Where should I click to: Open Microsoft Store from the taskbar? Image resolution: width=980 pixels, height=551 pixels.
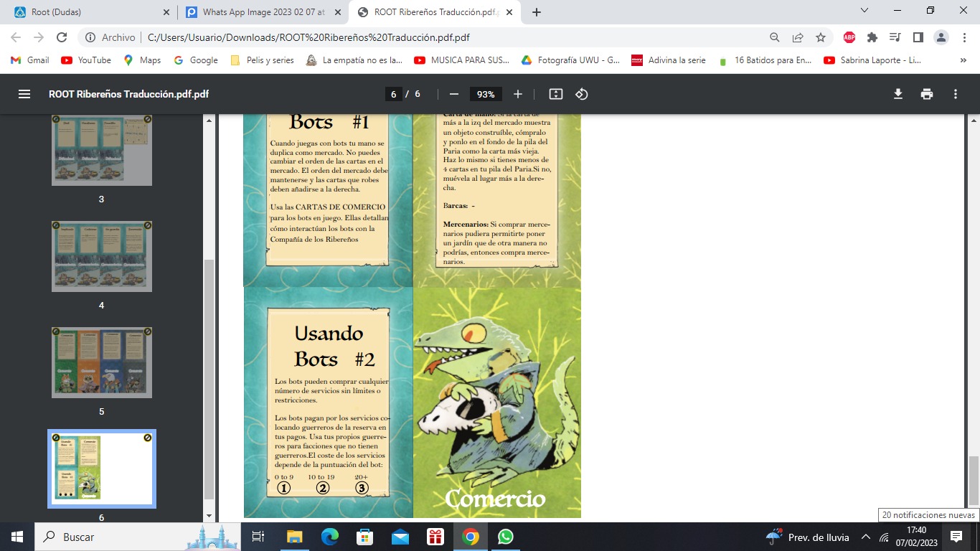[365, 537]
